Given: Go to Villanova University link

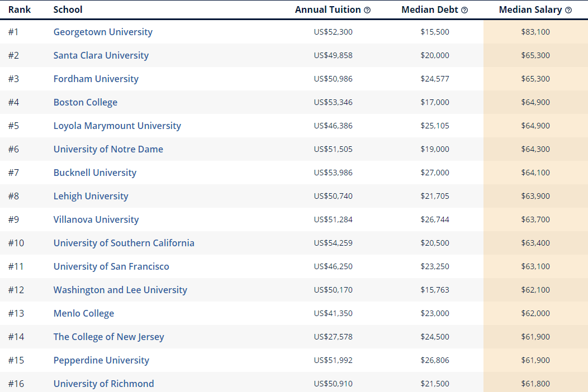Looking at the screenshot, I should pos(96,219).
